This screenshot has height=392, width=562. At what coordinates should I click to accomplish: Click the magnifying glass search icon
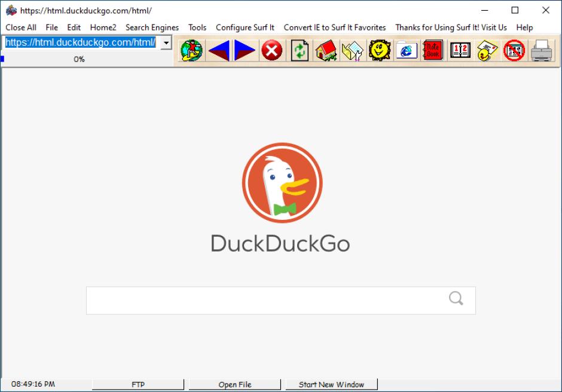tap(456, 298)
